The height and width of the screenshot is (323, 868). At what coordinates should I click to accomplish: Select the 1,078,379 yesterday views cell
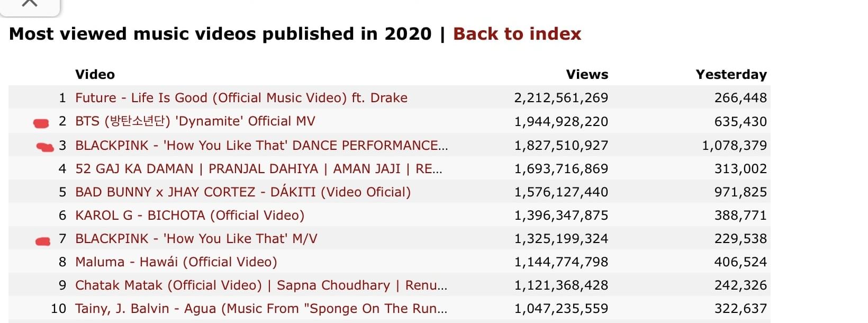tap(734, 146)
